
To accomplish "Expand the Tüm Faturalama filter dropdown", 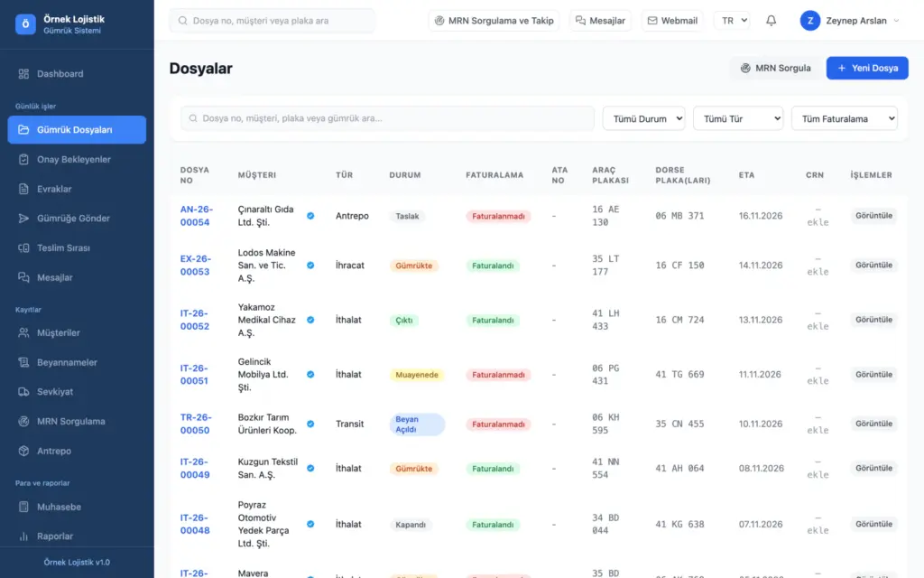I will tap(844, 118).
